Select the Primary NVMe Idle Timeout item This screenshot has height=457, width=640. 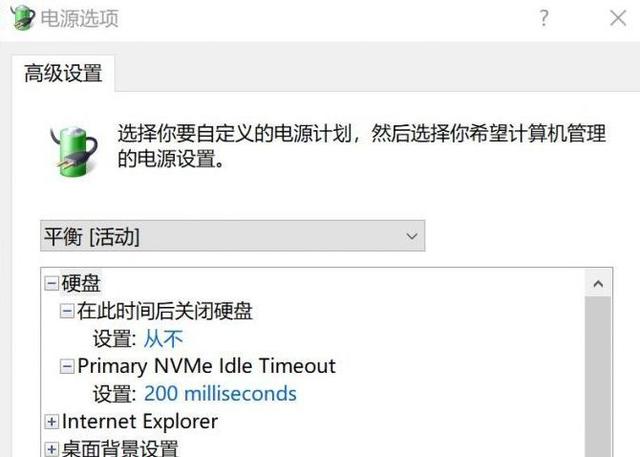pos(207,366)
